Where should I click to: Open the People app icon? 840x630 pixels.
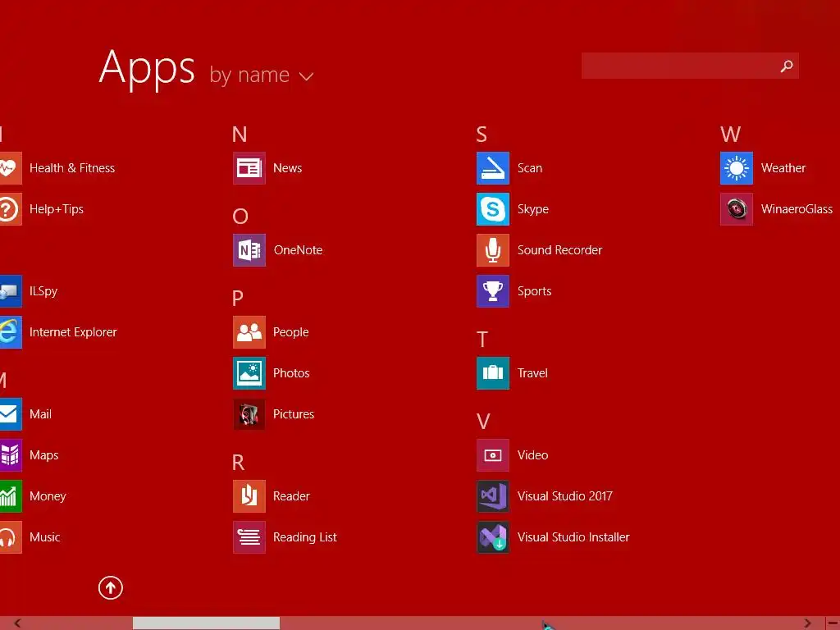click(x=249, y=332)
